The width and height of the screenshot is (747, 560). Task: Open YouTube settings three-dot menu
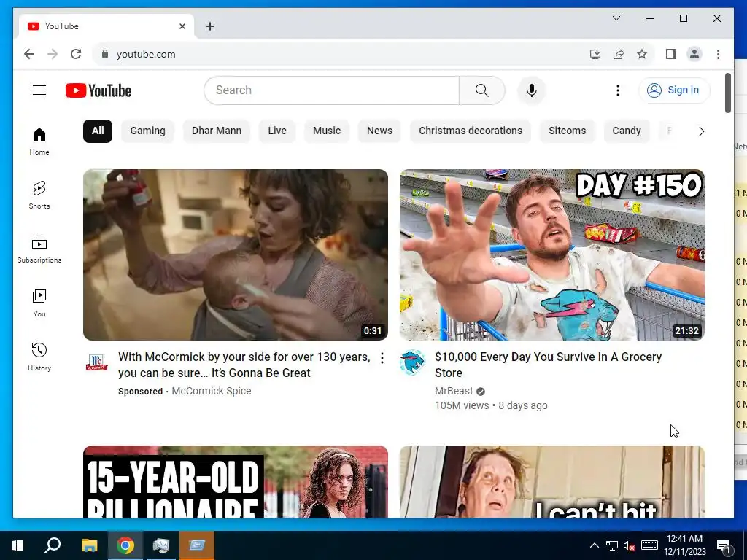pos(617,90)
